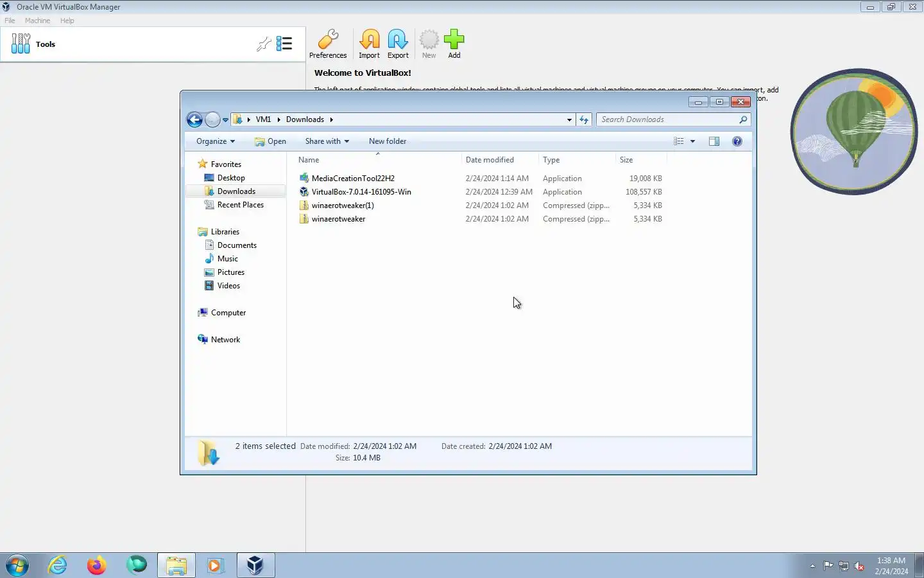Click the muted volume tray icon
This screenshot has height=578, width=924.
(x=859, y=566)
